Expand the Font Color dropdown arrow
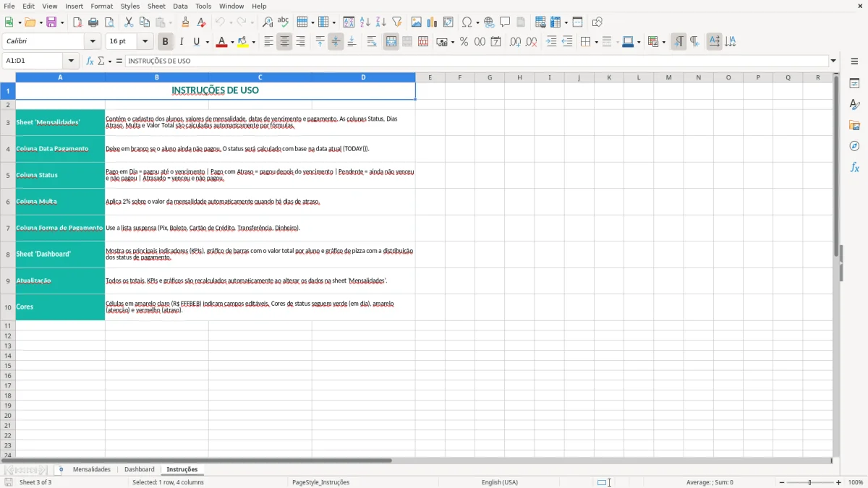 (x=231, y=42)
